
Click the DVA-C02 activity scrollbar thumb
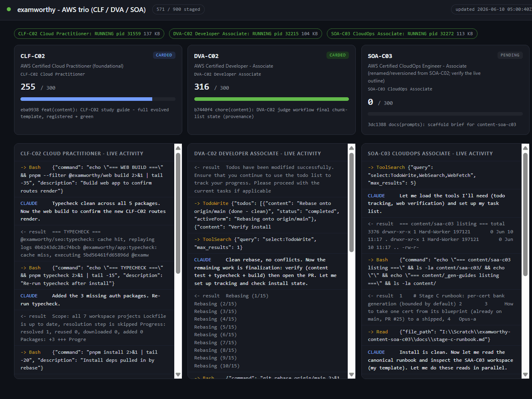tap(351, 202)
